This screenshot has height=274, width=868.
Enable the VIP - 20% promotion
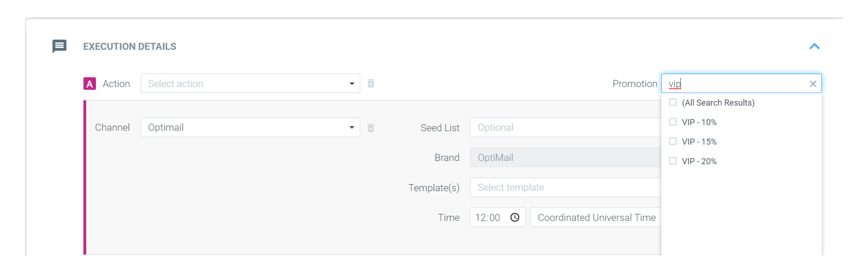[673, 161]
